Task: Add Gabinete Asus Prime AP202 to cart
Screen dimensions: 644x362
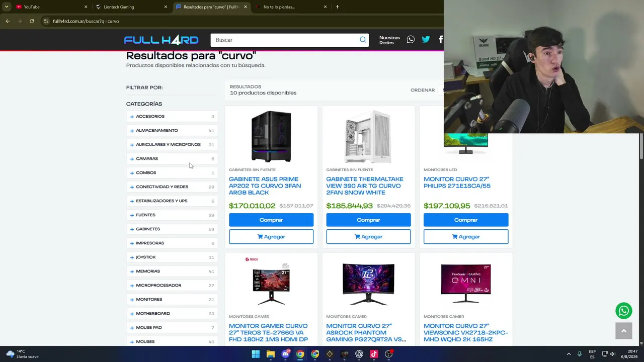Action: click(x=271, y=237)
